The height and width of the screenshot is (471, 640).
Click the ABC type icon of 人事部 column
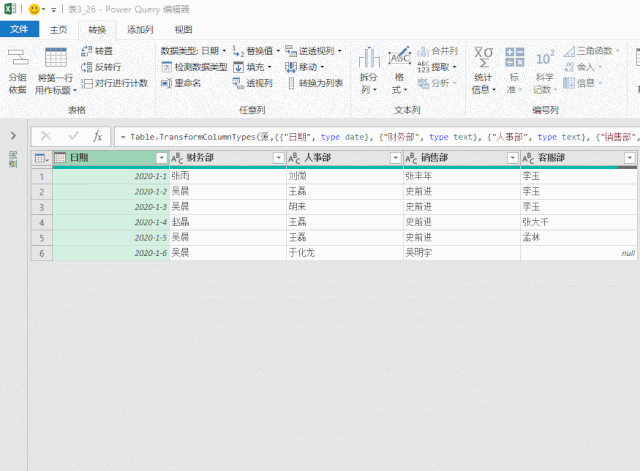[x=294, y=158]
